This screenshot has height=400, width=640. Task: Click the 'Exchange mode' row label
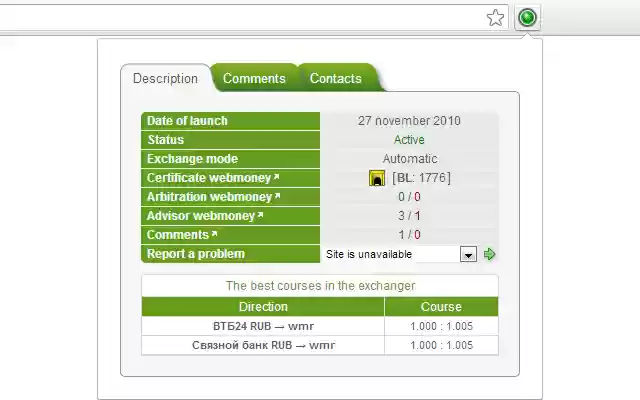192,159
